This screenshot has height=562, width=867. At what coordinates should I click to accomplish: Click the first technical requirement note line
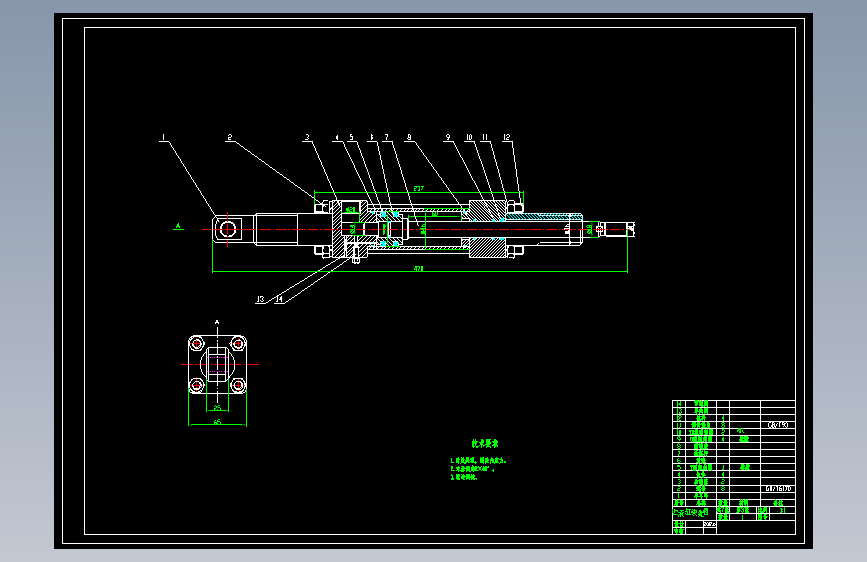click(478, 460)
